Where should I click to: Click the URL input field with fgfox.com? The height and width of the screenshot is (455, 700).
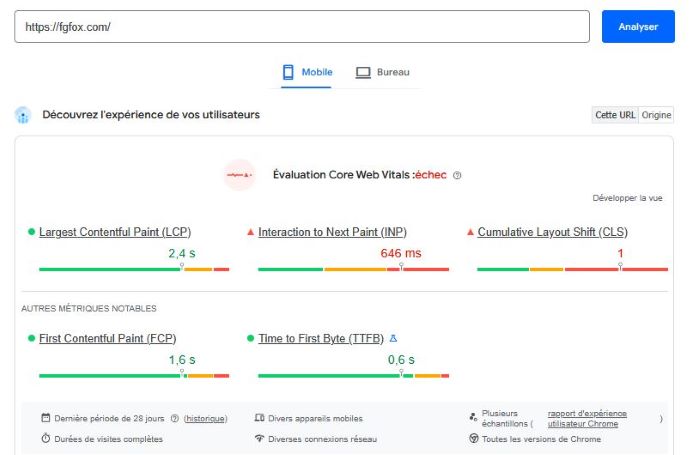click(x=302, y=27)
